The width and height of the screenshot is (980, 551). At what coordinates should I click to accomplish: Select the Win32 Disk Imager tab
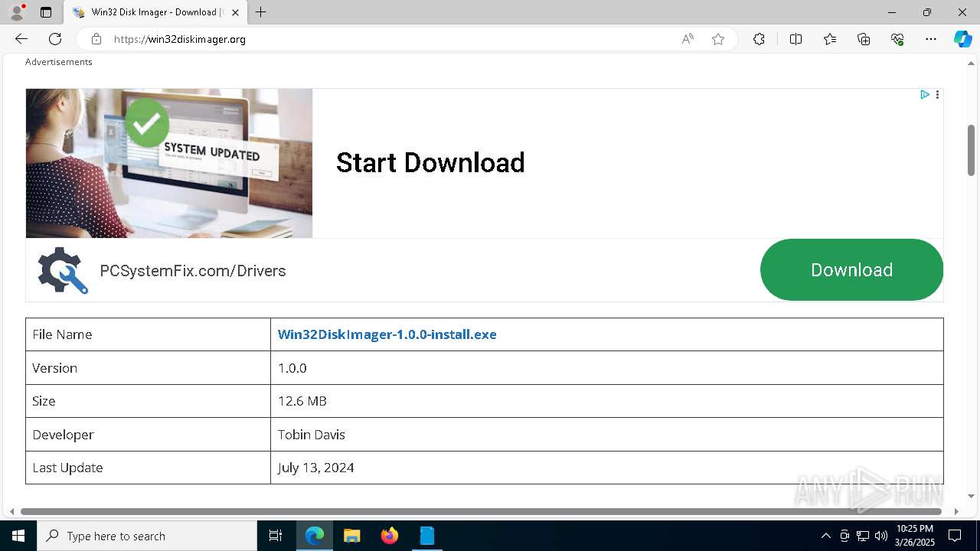155,12
